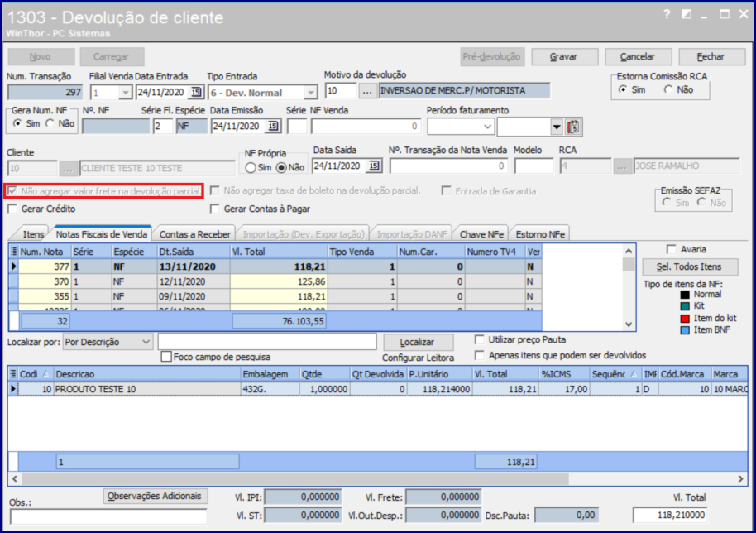Screen dimensions: 756x533
Task: Switch to Notas Fiscais de Venda tab
Action: coord(101,234)
